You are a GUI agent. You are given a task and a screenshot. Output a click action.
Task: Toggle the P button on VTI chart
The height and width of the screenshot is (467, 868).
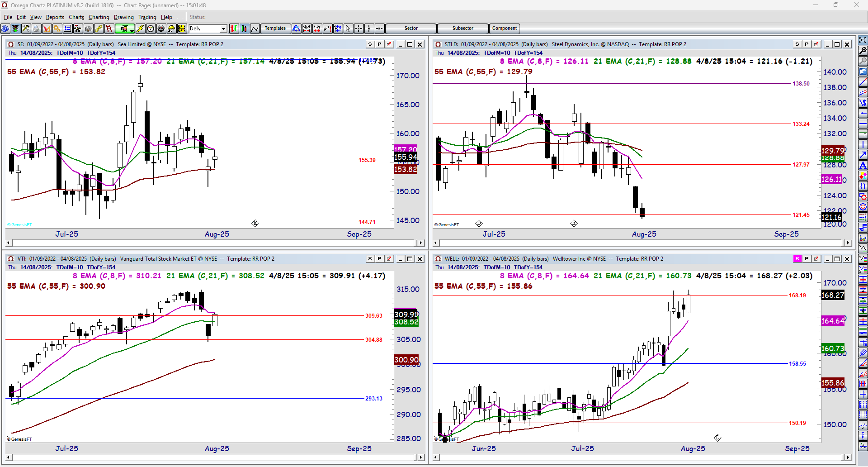[x=379, y=259]
